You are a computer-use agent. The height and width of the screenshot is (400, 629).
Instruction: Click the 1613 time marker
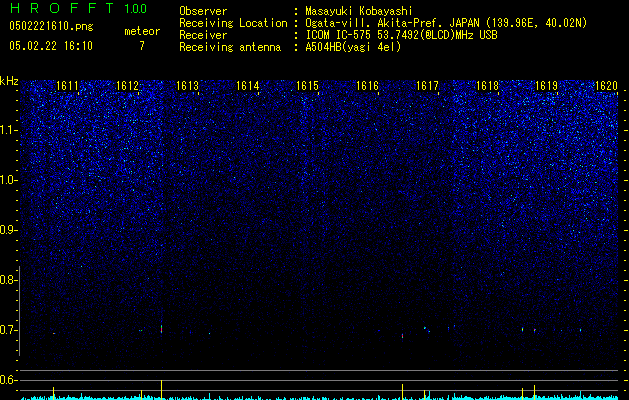pyautogui.click(x=187, y=86)
